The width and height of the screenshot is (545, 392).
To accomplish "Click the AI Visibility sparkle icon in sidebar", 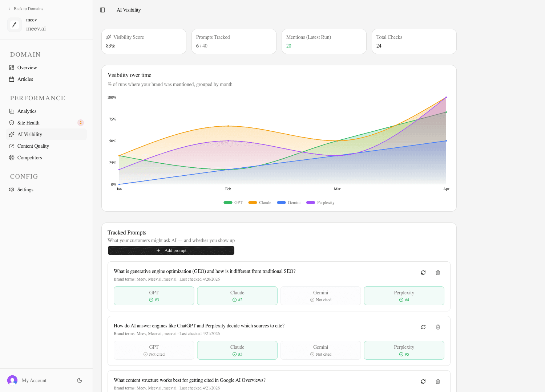I will (x=12, y=134).
